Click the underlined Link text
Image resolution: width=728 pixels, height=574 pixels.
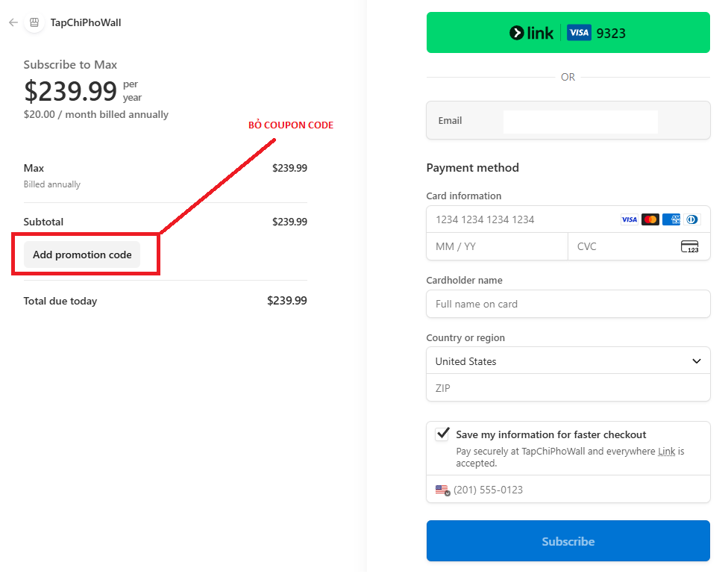click(x=666, y=452)
